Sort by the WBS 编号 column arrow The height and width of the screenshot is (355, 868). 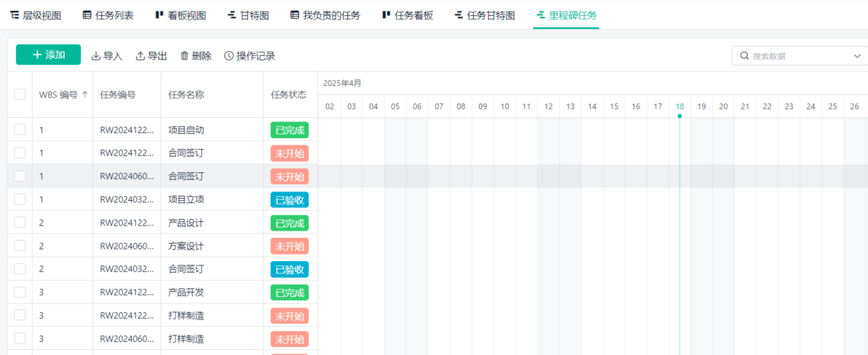coord(85,94)
